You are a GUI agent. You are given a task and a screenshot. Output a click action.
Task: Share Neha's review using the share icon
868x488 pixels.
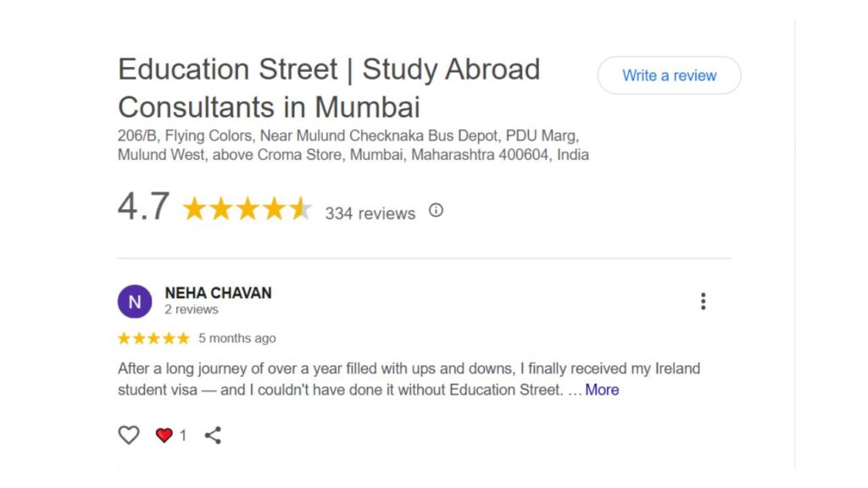[x=212, y=435]
